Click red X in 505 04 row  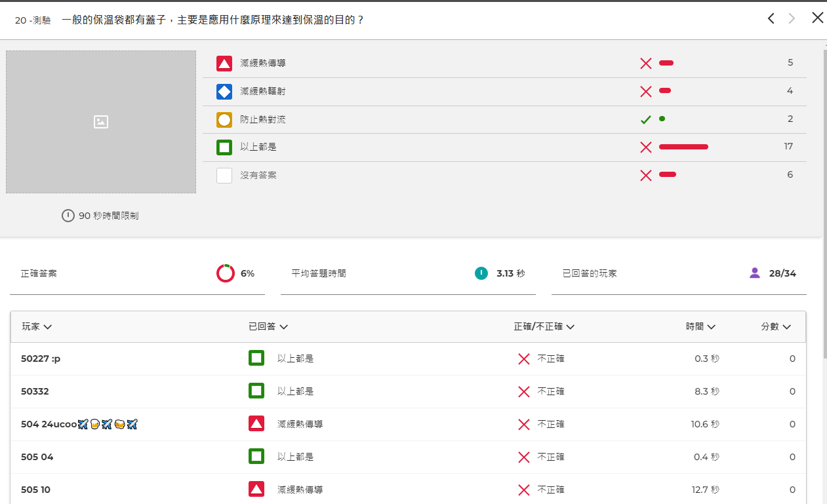click(x=524, y=457)
